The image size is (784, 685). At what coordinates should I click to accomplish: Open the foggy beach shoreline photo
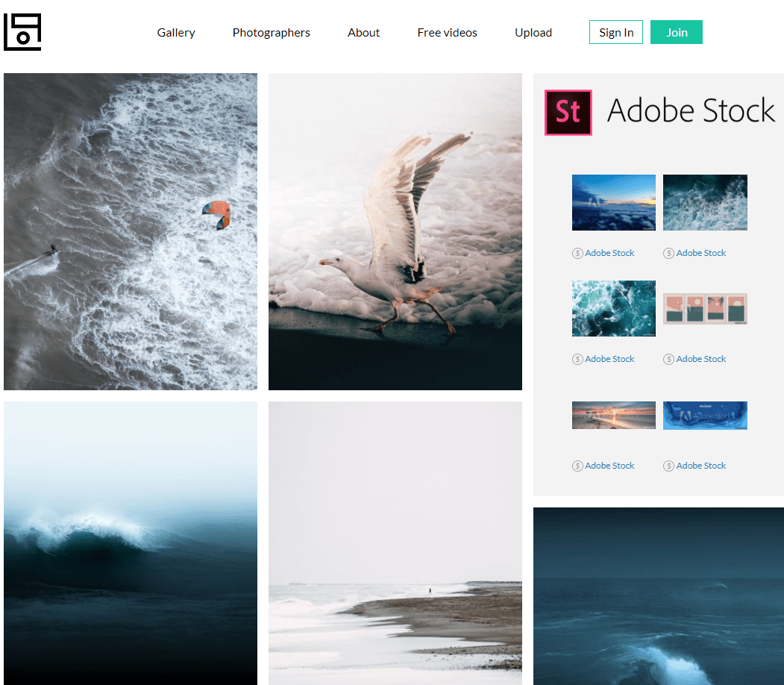(395, 542)
